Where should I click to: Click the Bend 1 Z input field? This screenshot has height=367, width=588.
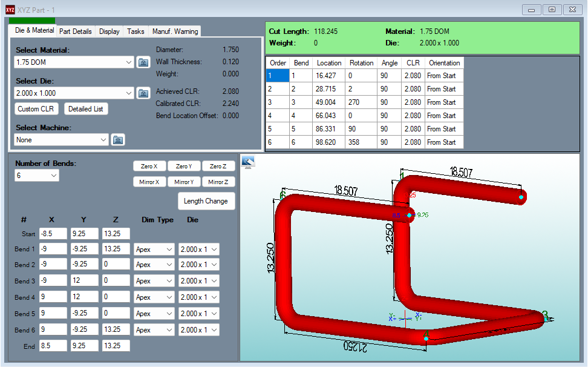click(x=116, y=249)
